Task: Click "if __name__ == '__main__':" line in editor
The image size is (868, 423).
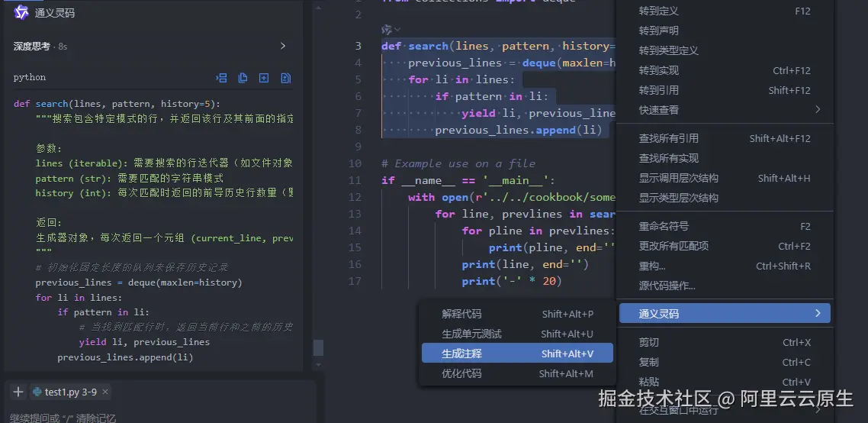Action: coord(468,180)
